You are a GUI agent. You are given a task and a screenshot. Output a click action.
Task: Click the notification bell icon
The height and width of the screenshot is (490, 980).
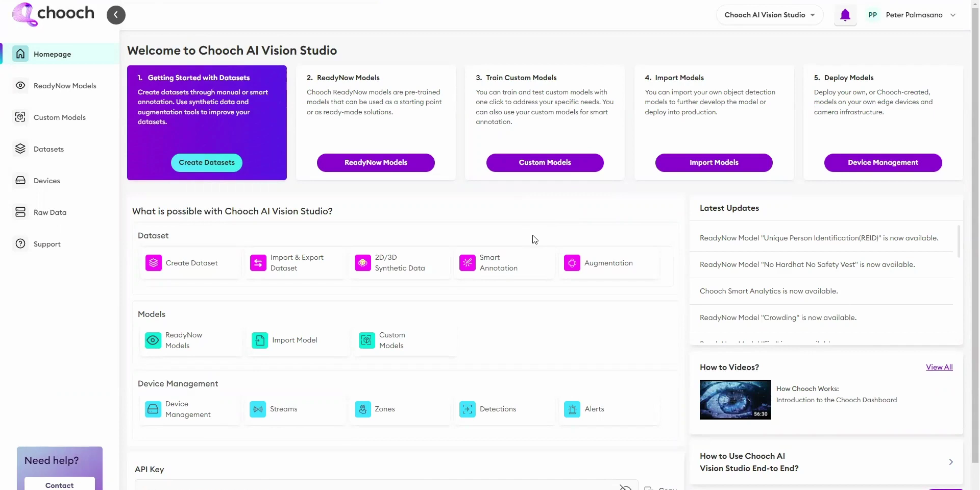(x=845, y=15)
